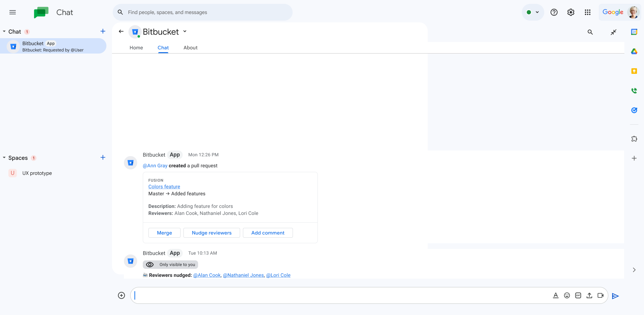Image resolution: width=644 pixels, height=315 pixels.
Task: Open the main menu hamburger icon
Action: point(13,12)
